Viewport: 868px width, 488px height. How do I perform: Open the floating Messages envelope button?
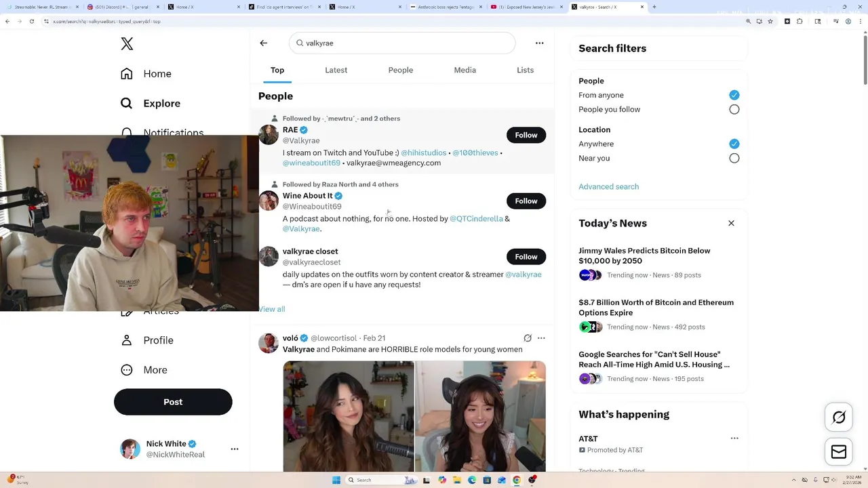coord(839,452)
